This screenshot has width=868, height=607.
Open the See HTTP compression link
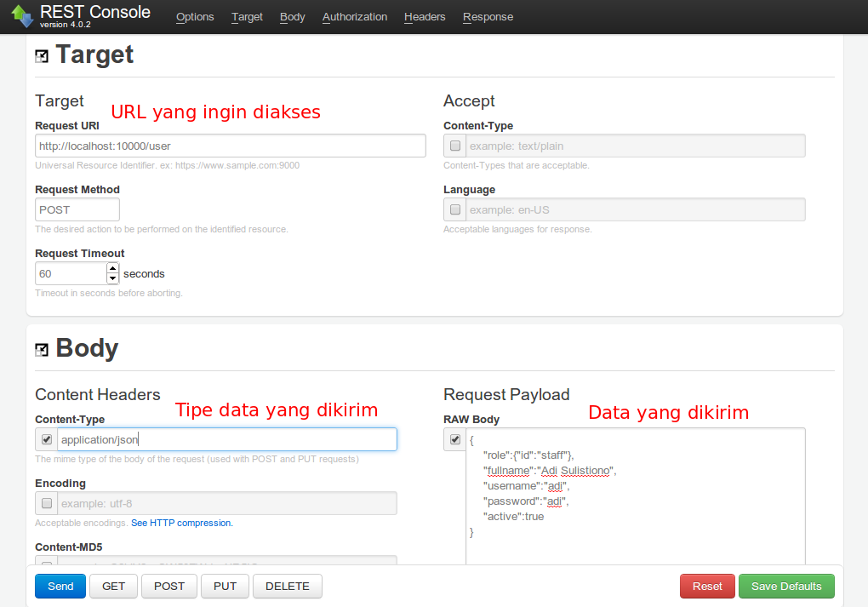pos(181,523)
